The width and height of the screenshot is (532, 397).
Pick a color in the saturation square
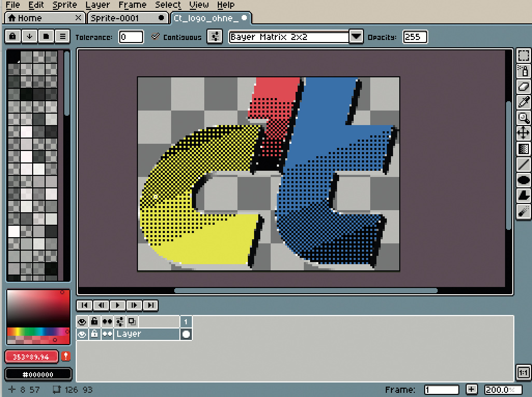[38, 308]
